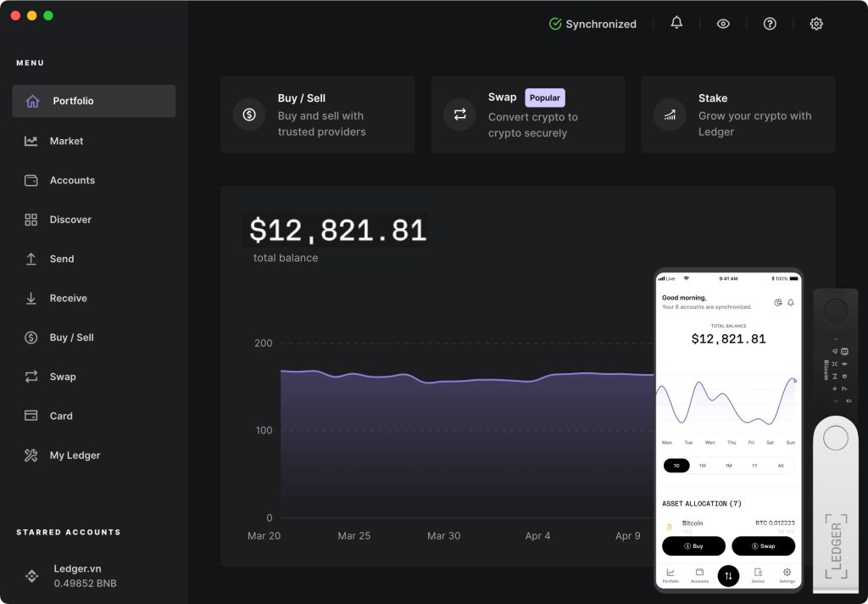868x604 pixels.
Task: Click the ASSET ALLOCATION (7) heading on the phone
Action: pos(701,504)
